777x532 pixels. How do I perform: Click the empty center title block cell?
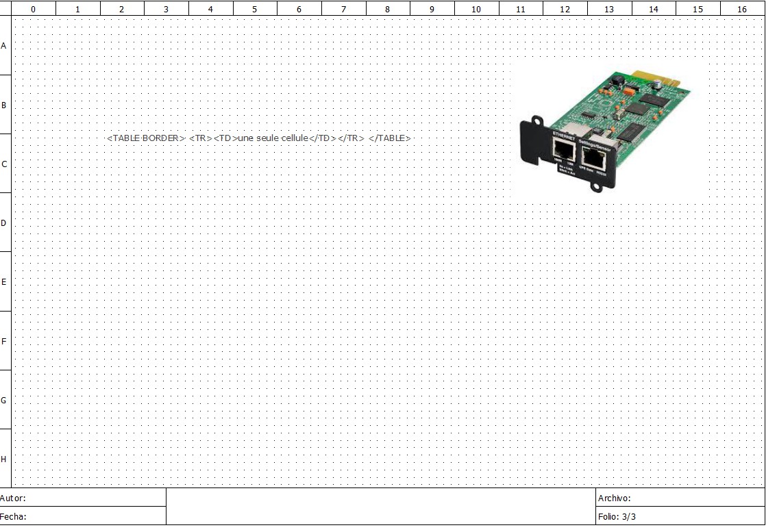[380, 507]
